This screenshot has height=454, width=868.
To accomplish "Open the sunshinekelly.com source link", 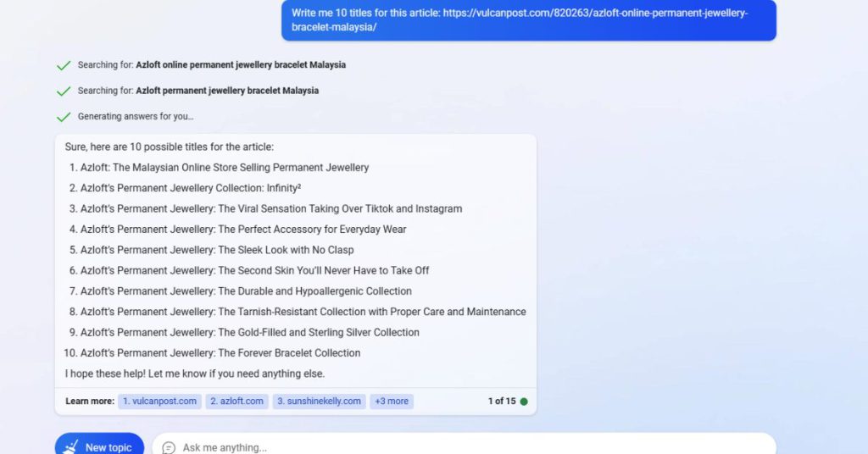I will [319, 401].
